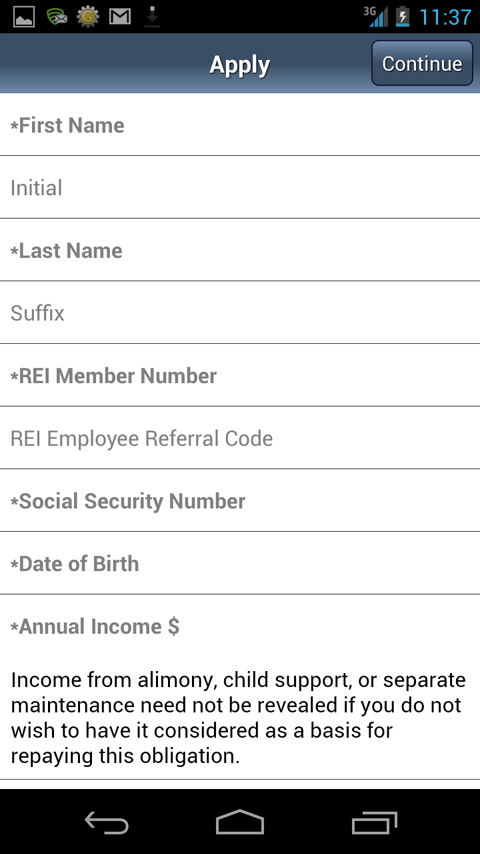Image resolution: width=480 pixels, height=854 pixels.
Task: Focus the First Name field
Action: tap(240, 125)
